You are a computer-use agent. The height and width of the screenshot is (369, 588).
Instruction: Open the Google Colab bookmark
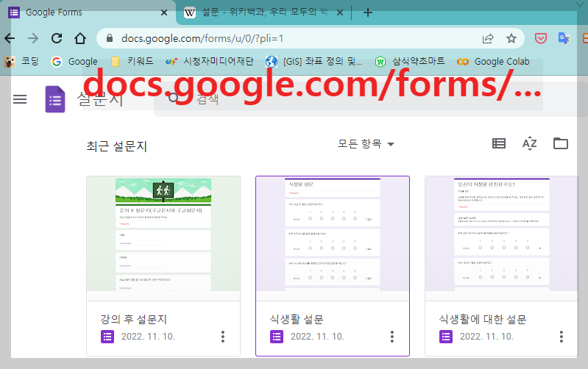493,61
